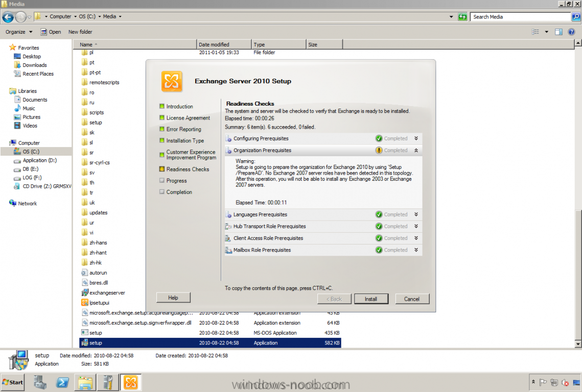Sort by Date modified column header
The width and height of the screenshot is (582, 392).
click(x=224, y=44)
